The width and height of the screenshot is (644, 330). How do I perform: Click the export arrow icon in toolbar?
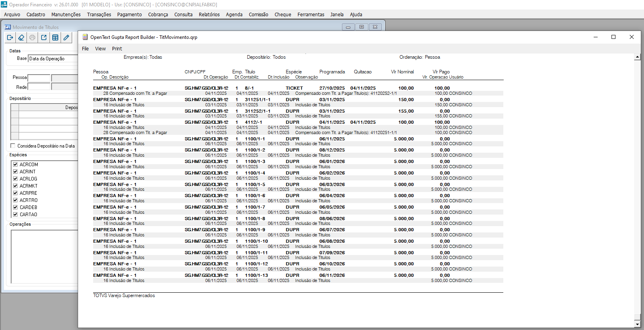click(44, 38)
